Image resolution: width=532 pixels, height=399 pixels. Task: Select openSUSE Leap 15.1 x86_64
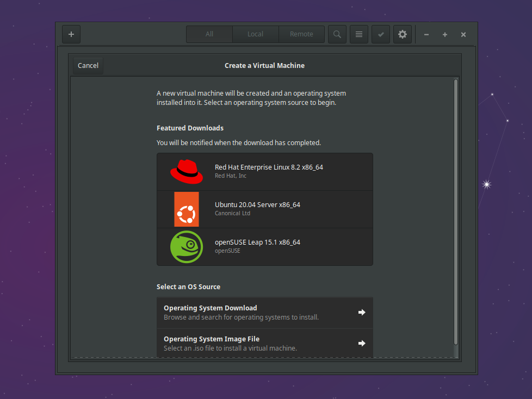click(257, 242)
